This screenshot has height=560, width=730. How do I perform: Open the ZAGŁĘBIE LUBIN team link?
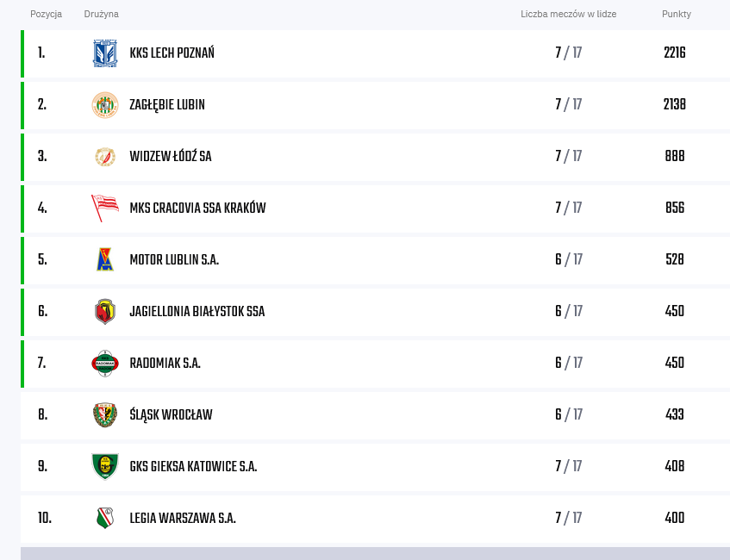167,105
